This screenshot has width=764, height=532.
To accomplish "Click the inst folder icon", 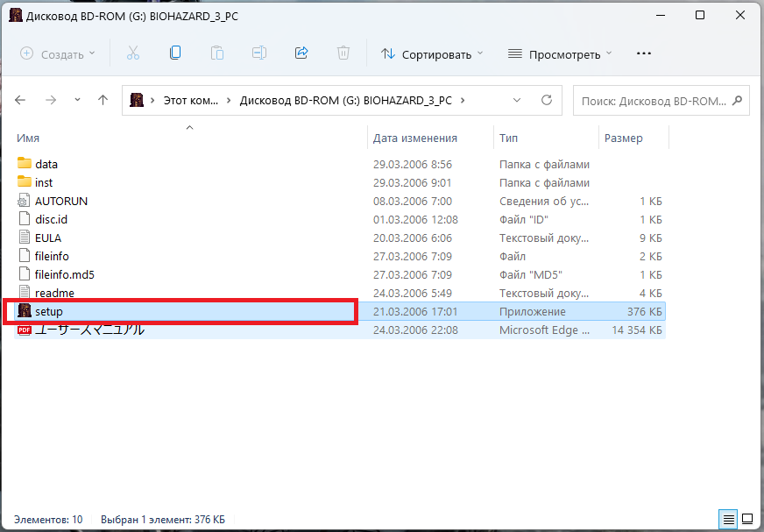I will [24, 182].
